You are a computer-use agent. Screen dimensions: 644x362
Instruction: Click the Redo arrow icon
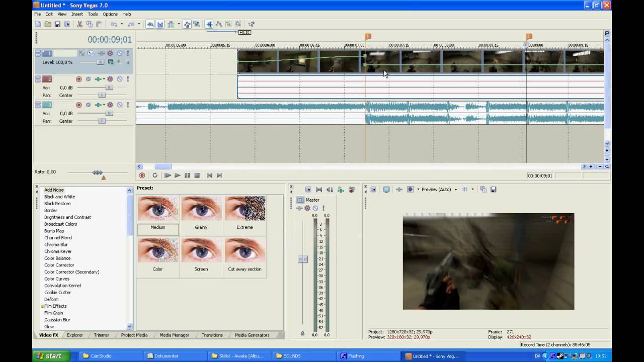coord(131,24)
